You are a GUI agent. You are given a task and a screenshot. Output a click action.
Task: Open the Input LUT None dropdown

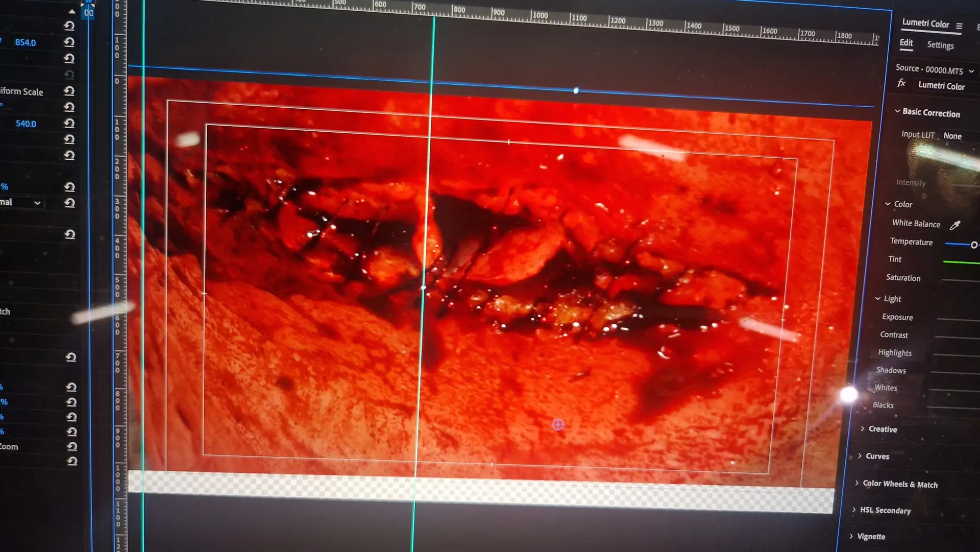click(x=952, y=136)
